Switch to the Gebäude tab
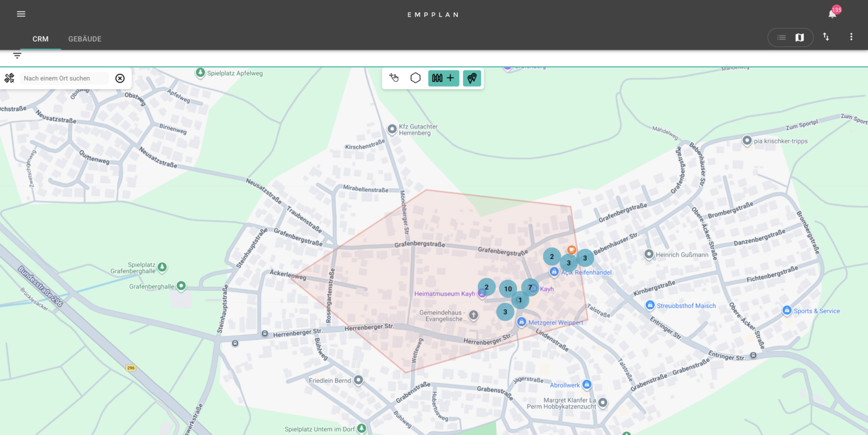The width and height of the screenshot is (868, 435). point(84,39)
